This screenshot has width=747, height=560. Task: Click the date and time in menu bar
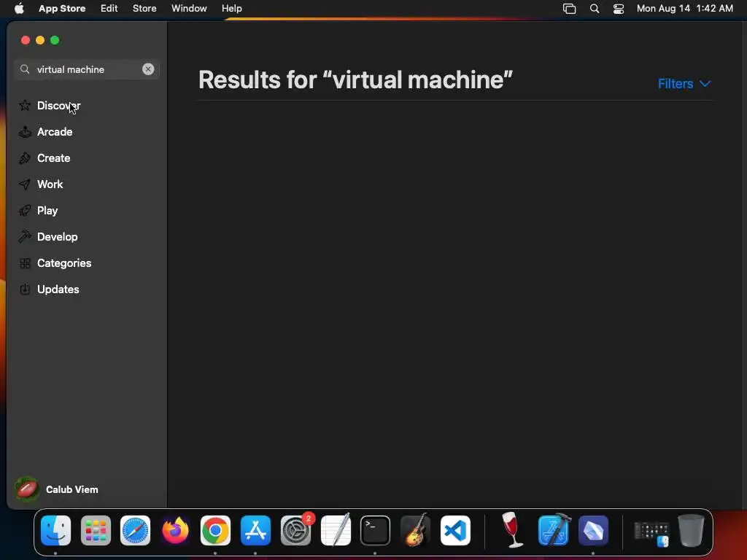pos(684,9)
